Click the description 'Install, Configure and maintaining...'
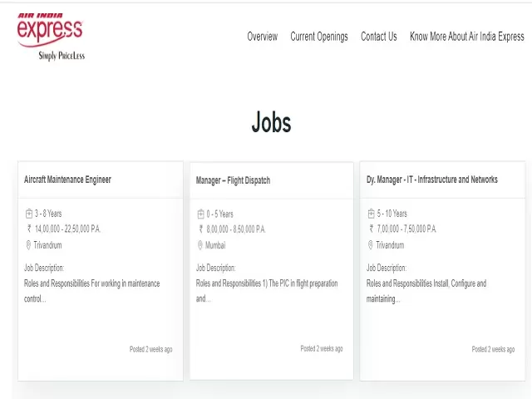The width and height of the screenshot is (532, 399). [426, 291]
